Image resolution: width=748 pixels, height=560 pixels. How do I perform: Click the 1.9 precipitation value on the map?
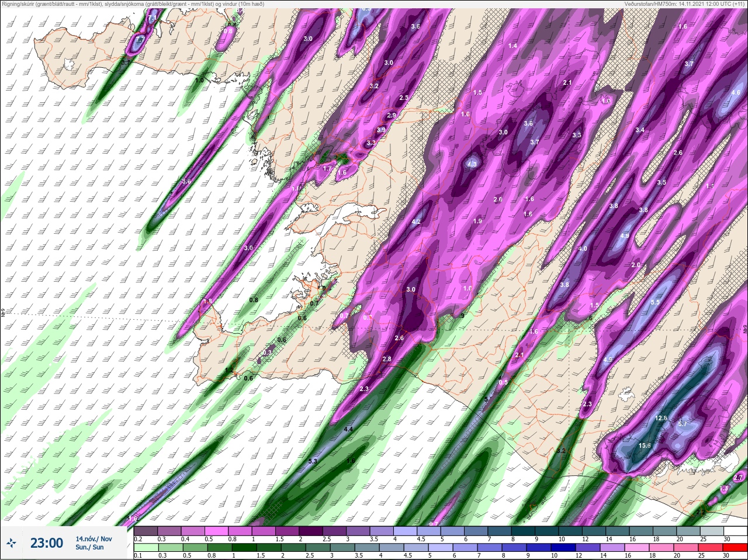477,221
